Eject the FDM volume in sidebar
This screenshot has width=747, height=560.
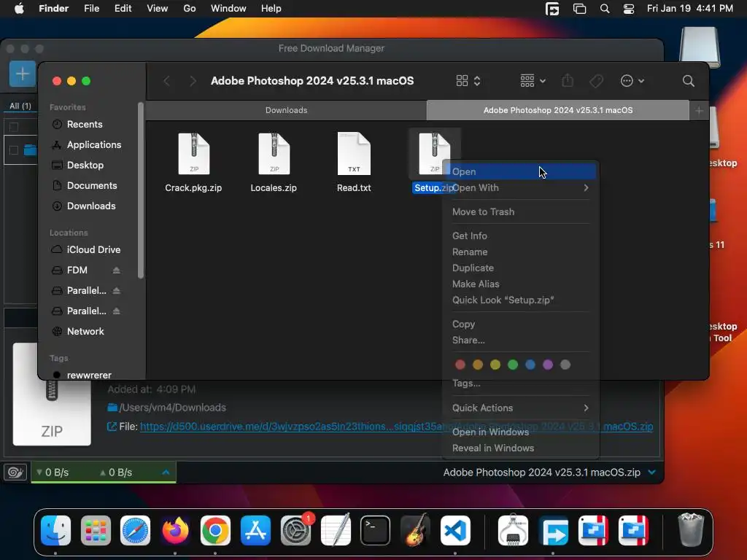click(x=116, y=270)
